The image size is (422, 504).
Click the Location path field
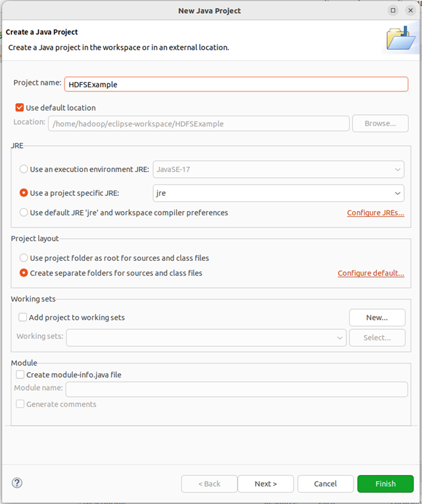(199, 124)
